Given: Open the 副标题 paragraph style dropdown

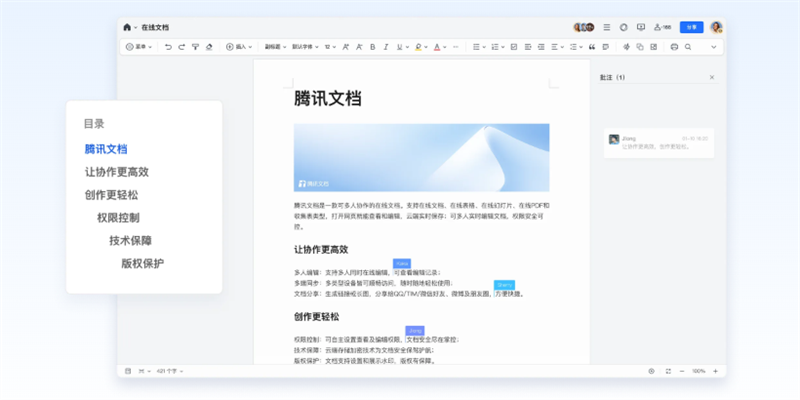Looking at the screenshot, I should point(275,47).
